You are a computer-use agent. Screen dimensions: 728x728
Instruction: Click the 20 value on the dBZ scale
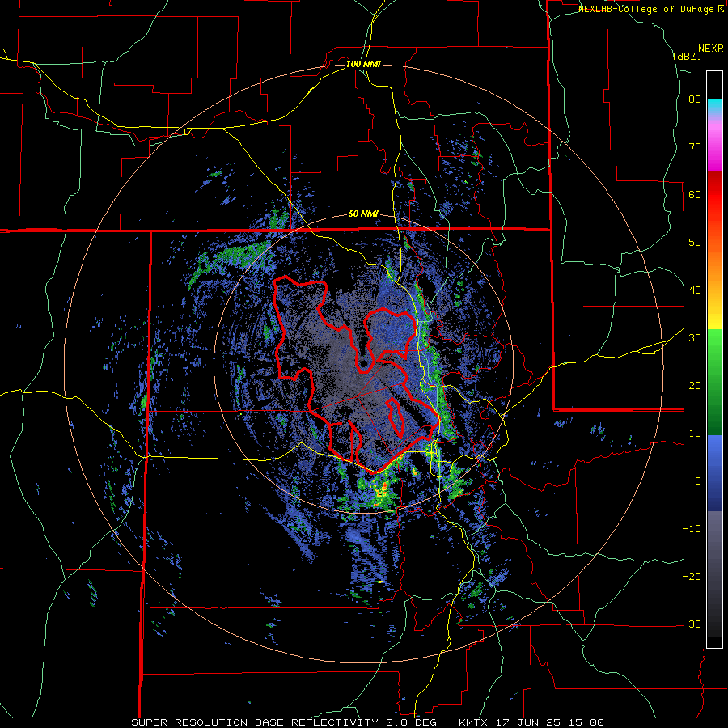tap(695, 386)
